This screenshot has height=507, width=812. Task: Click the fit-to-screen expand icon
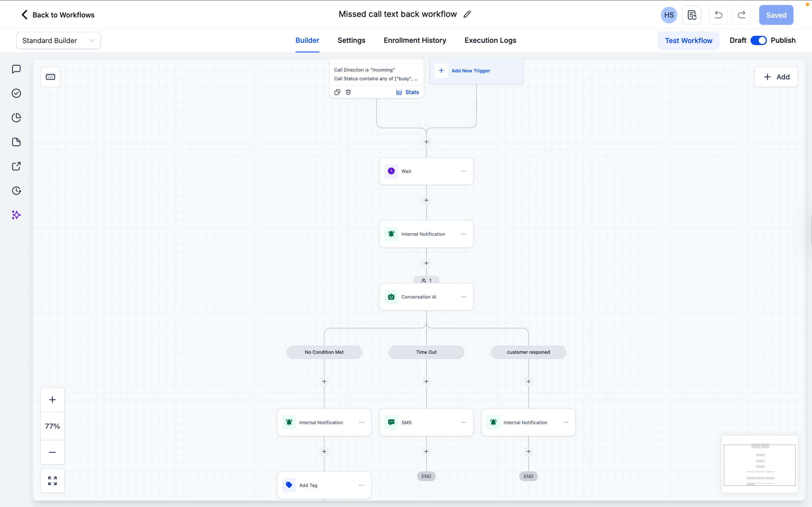pyautogui.click(x=52, y=480)
